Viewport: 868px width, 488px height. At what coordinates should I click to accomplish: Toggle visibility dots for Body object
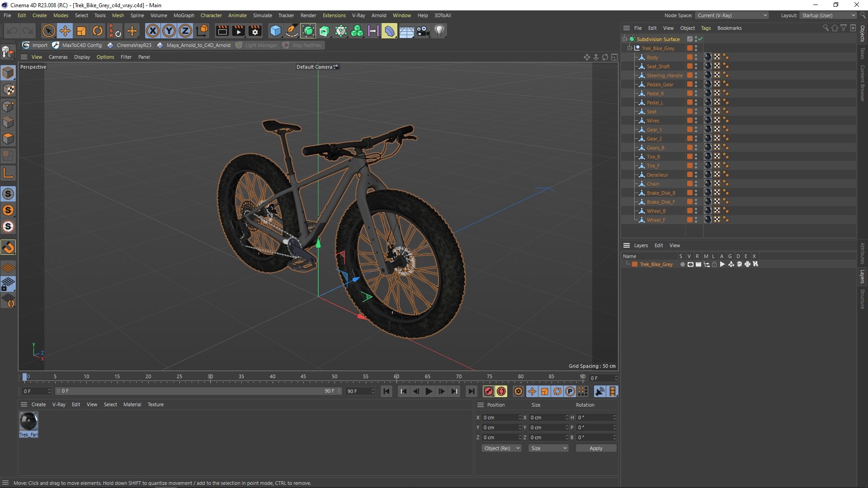coord(696,57)
